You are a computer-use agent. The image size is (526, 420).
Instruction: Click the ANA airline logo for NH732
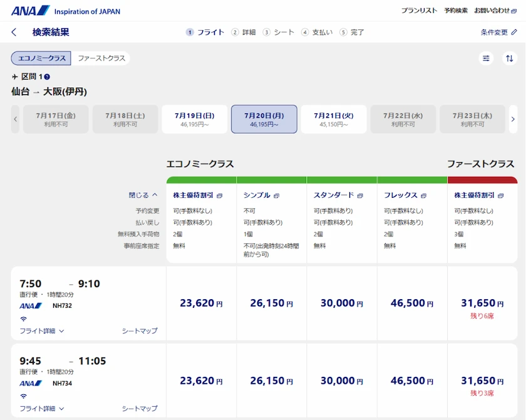click(31, 305)
